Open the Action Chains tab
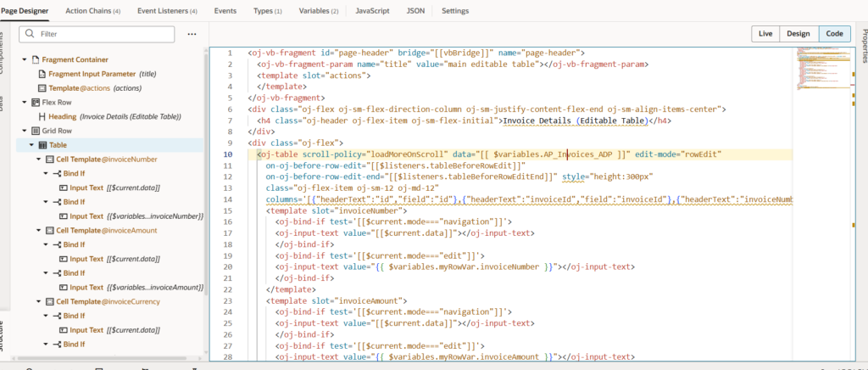The height and width of the screenshot is (370, 868). coord(92,11)
